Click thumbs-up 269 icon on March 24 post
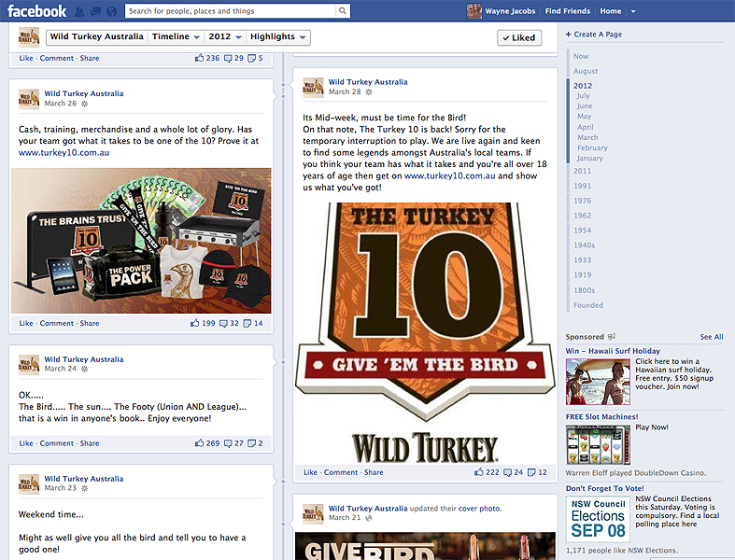The width and height of the screenshot is (735, 560). click(199, 442)
